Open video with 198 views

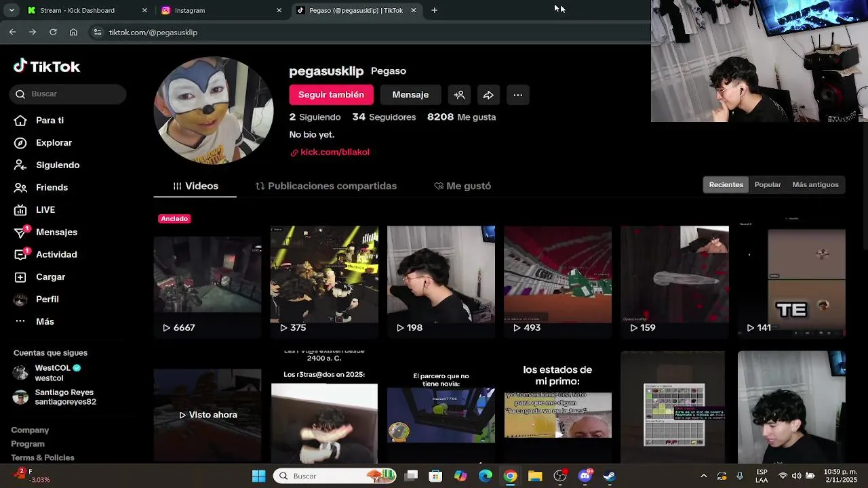[x=441, y=275]
